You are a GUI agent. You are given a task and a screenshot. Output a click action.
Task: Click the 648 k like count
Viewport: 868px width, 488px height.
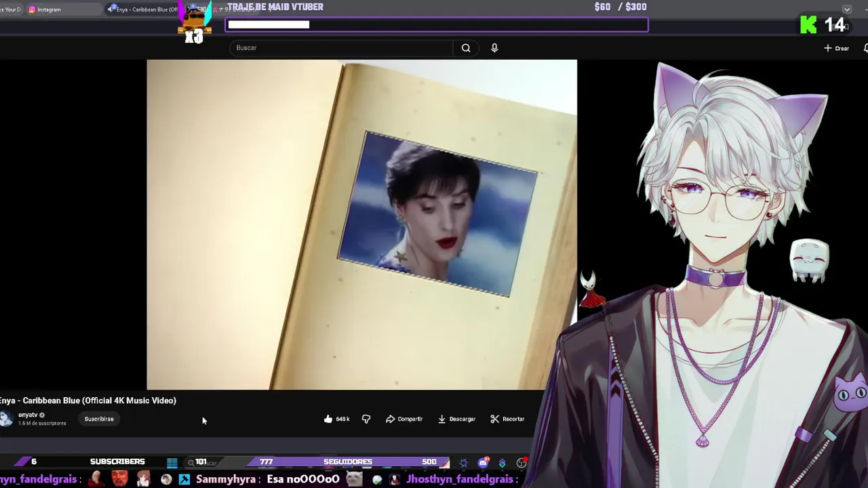click(342, 419)
